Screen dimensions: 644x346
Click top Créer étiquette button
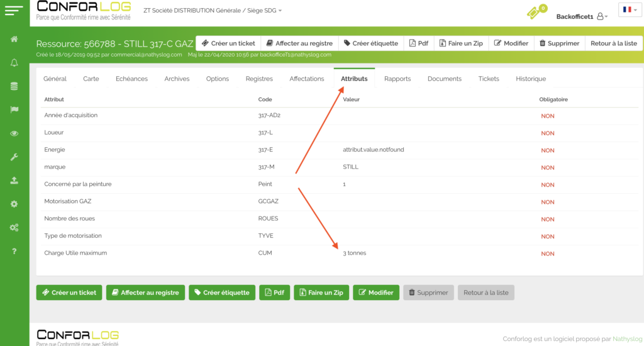[x=370, y=43]
